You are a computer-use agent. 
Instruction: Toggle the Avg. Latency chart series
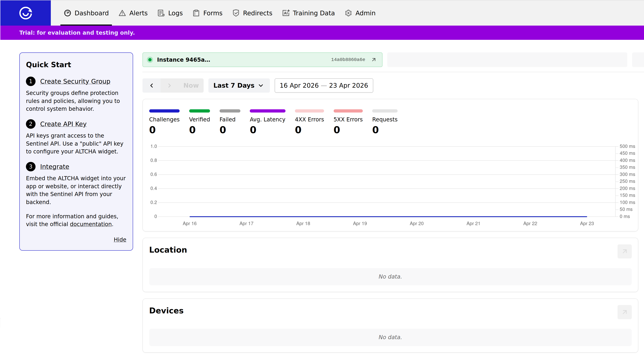pyautogui.click(x=267, y=119)
